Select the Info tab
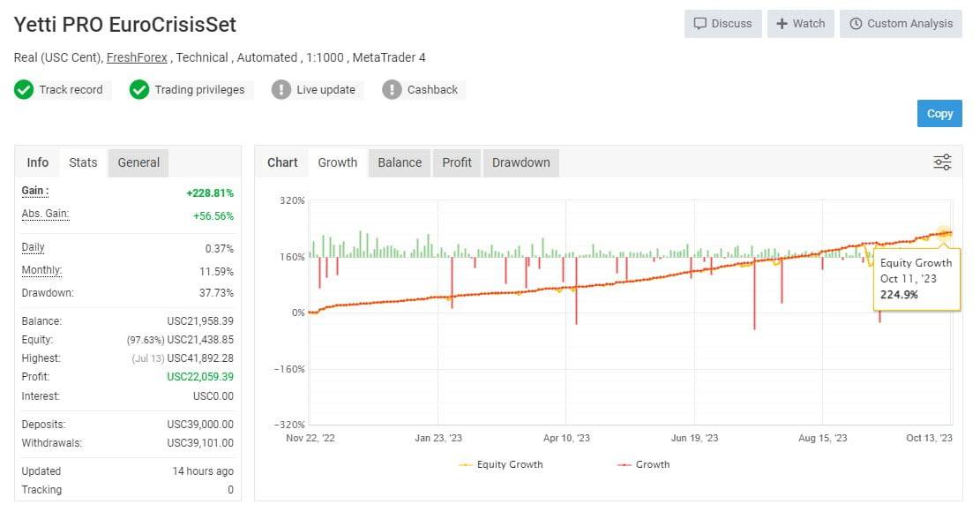980x512 pixels. click(x=38, y=162)
